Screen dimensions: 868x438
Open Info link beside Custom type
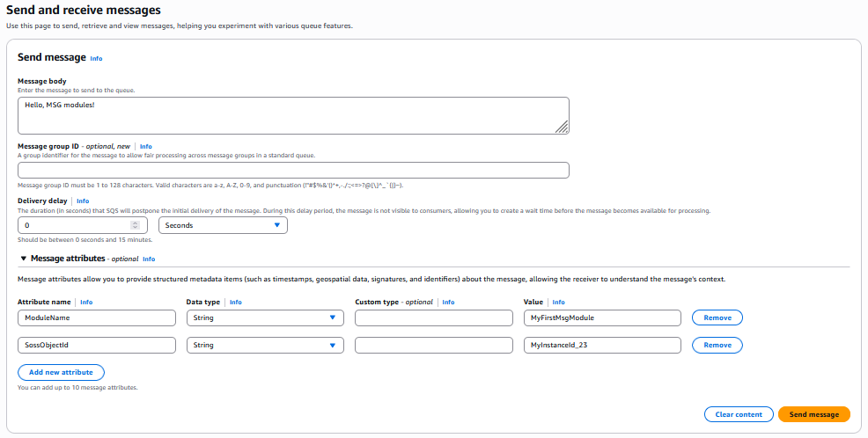448,302
